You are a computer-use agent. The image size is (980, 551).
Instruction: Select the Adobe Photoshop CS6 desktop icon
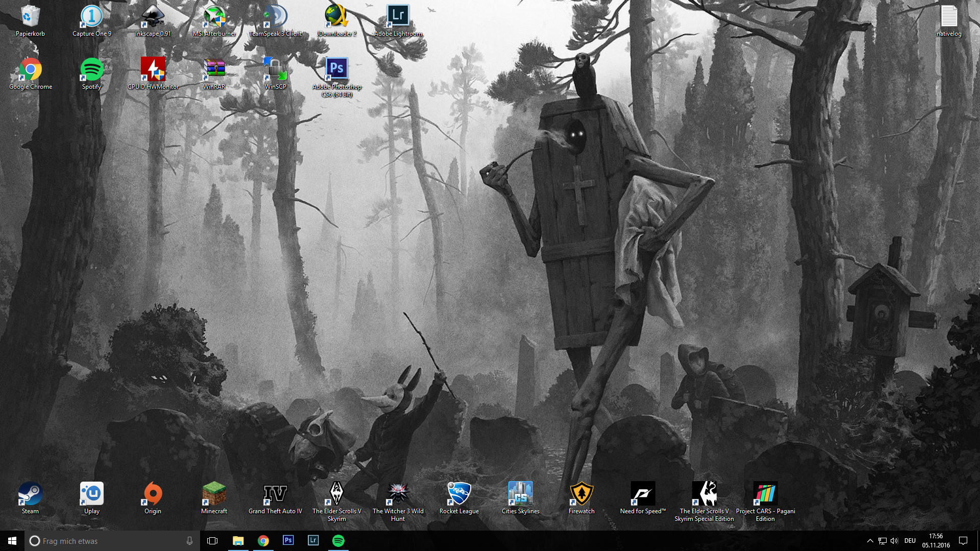point(336,69)
